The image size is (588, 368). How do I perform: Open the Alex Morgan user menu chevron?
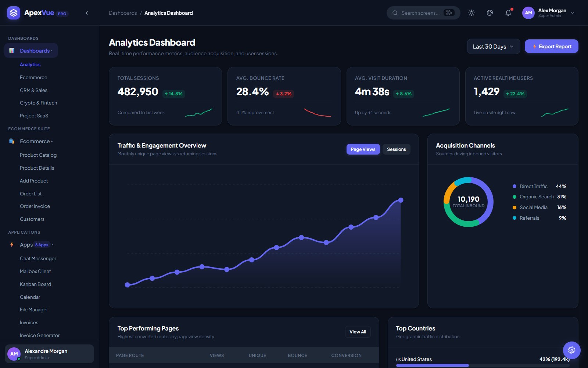coord(573,13)
